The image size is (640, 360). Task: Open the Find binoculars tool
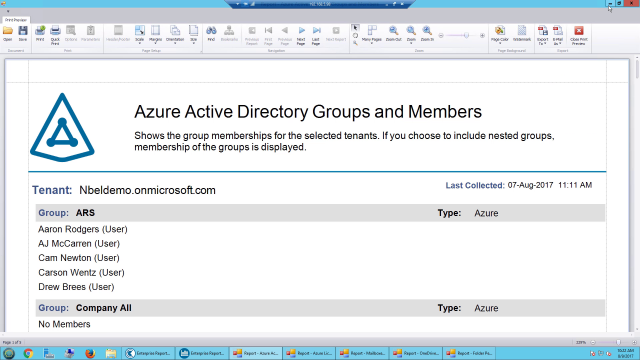pyautogui.click(x=211, y=33)
